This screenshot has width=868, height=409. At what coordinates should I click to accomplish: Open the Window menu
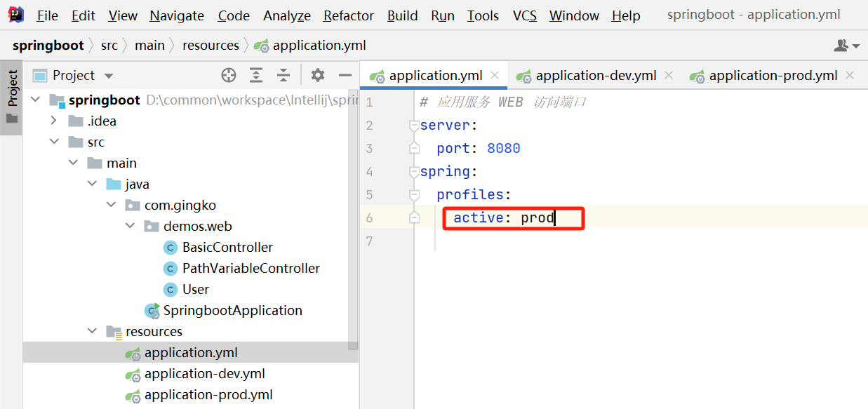pyautogui.click(x=574, y=15)
